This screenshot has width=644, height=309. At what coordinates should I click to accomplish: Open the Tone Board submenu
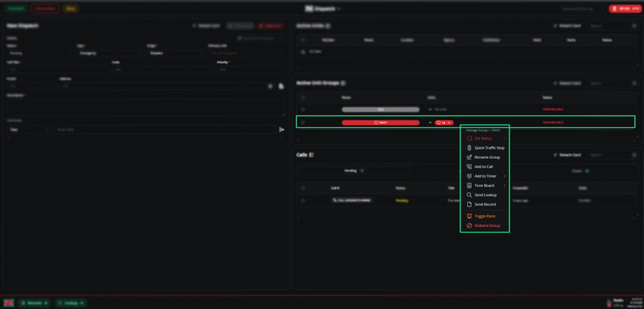click(485, 185)
